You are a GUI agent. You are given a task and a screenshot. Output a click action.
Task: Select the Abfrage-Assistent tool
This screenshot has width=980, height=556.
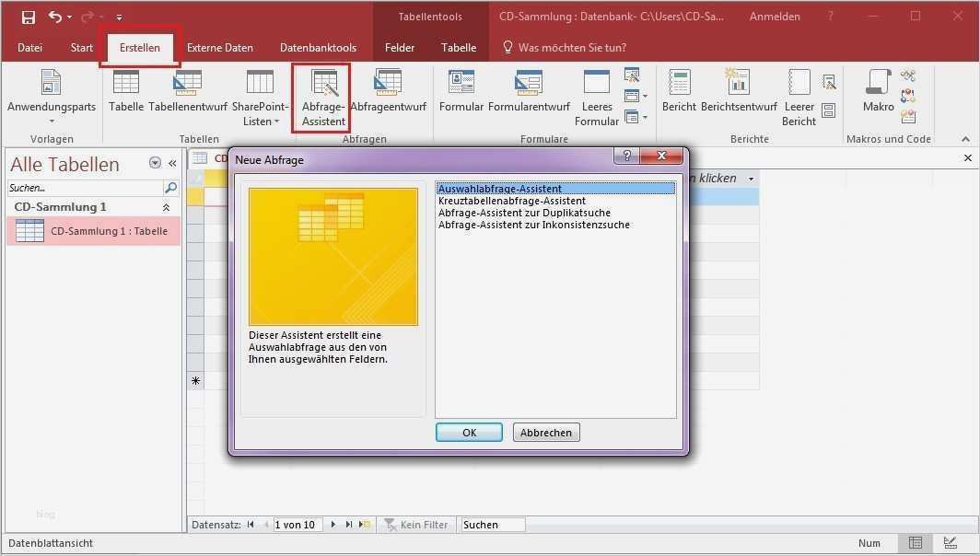click(x=320, y=96)
